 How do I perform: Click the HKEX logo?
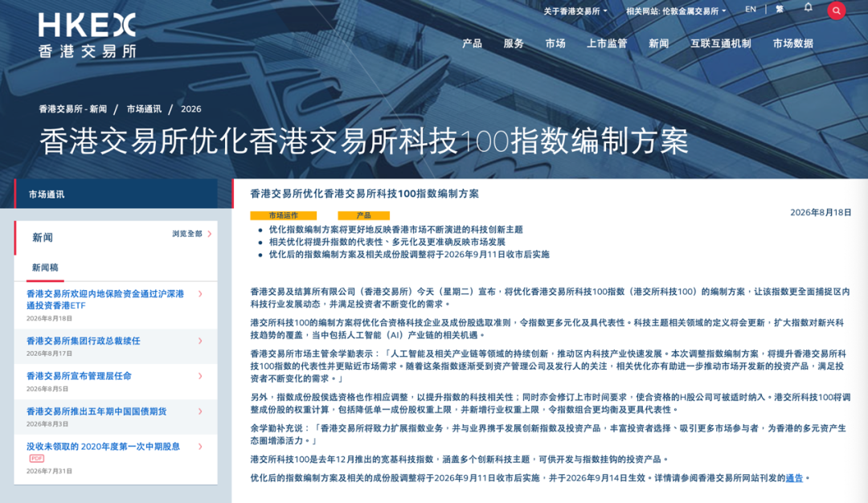[x=87, y=35]
